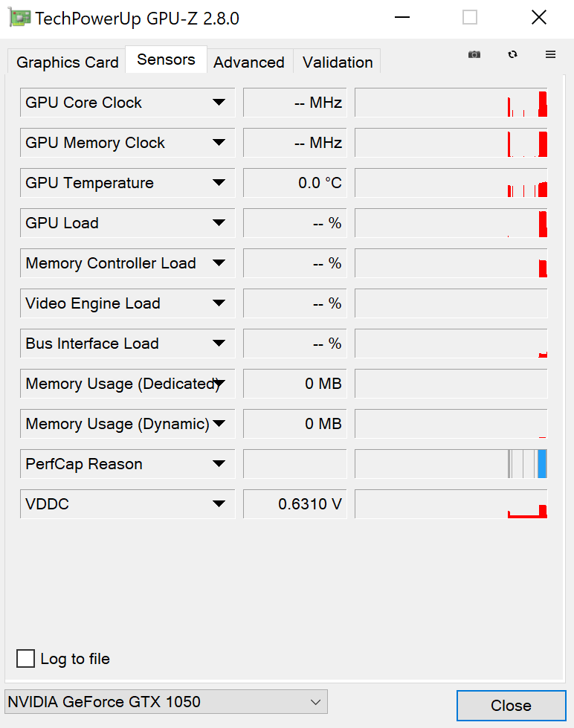Click the GPU Core Clock history graph
Image resolution: width=574 pixels, height=728 pixels.
(x=451, y=103)
